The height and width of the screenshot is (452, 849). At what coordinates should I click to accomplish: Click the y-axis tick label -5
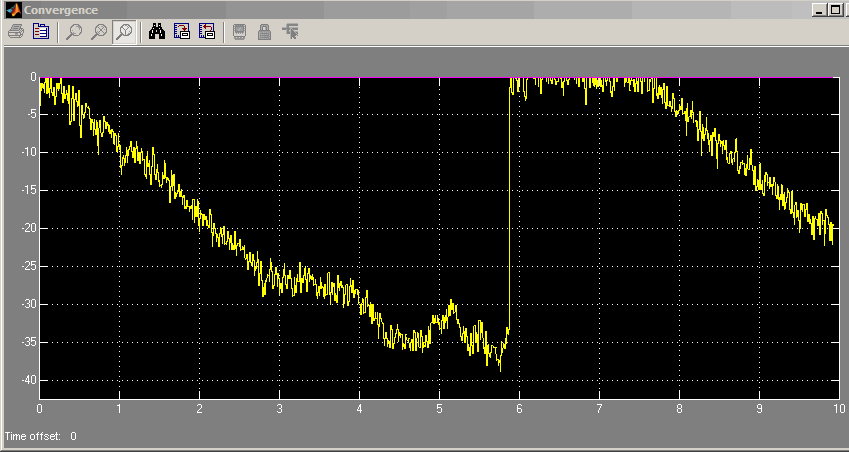[31, 114]
